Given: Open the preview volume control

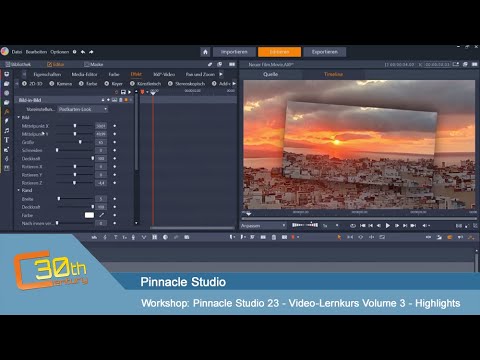Looking at the screenshot, I should [x=426, y=226].
